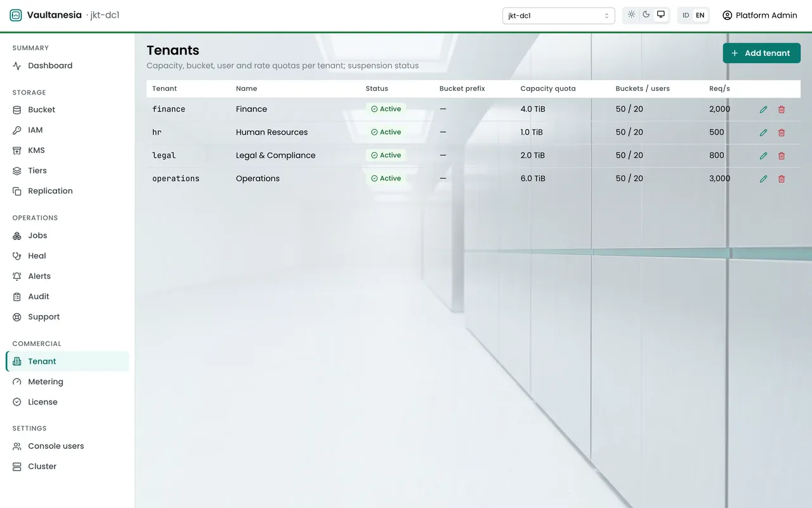Viewport: 812px width, 508px height.
Task: Click the Active status badge for finance
Action: point(386,109)
